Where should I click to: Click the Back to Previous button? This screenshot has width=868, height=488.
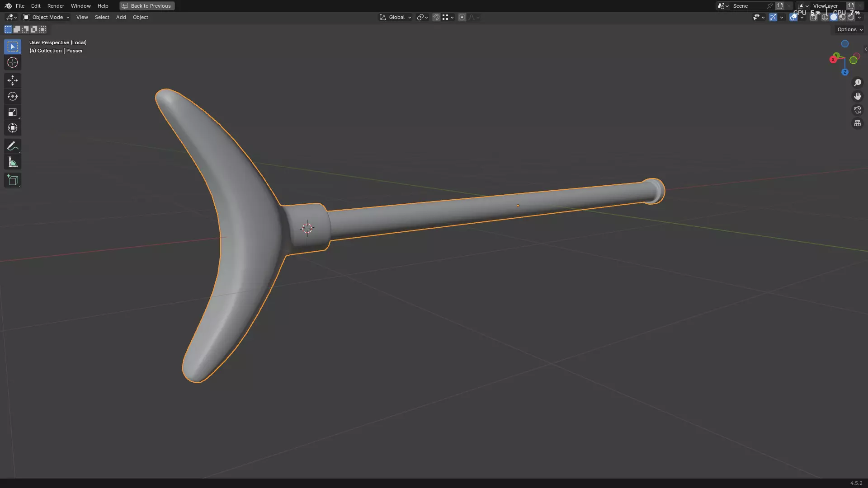(147, 6)
